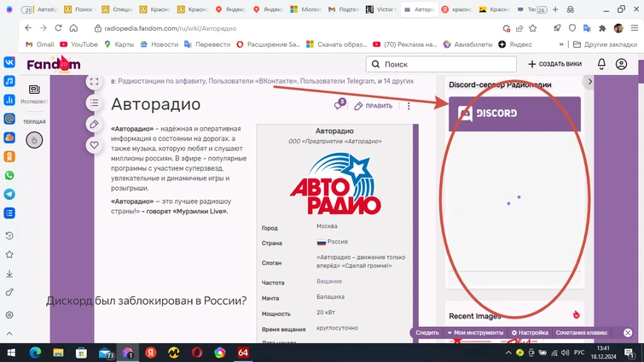Open article comments bubble icon
This screenshot has height=362, width=644.
tap(339, 104)
